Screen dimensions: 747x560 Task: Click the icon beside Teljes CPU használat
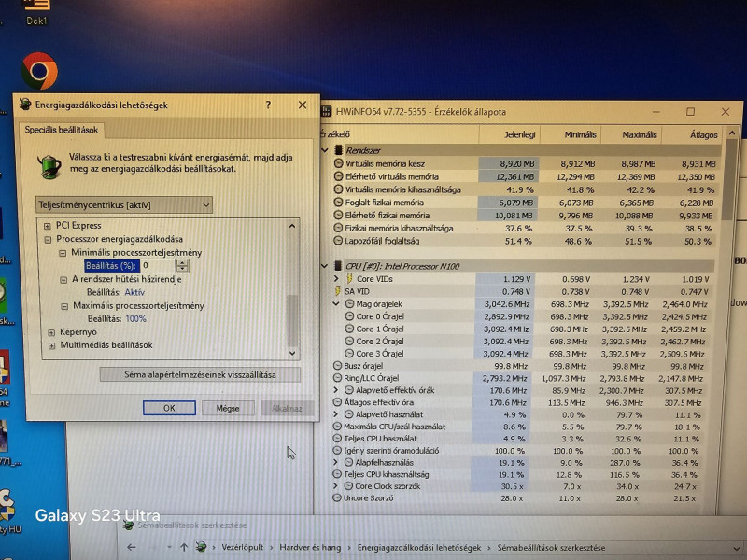click(x=337, y=439)
